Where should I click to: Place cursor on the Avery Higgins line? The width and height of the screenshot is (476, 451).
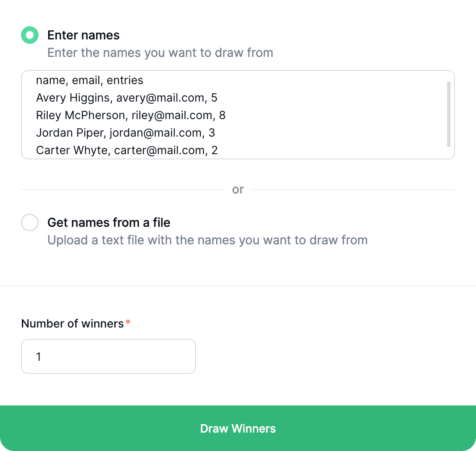[x=127, y=98]
